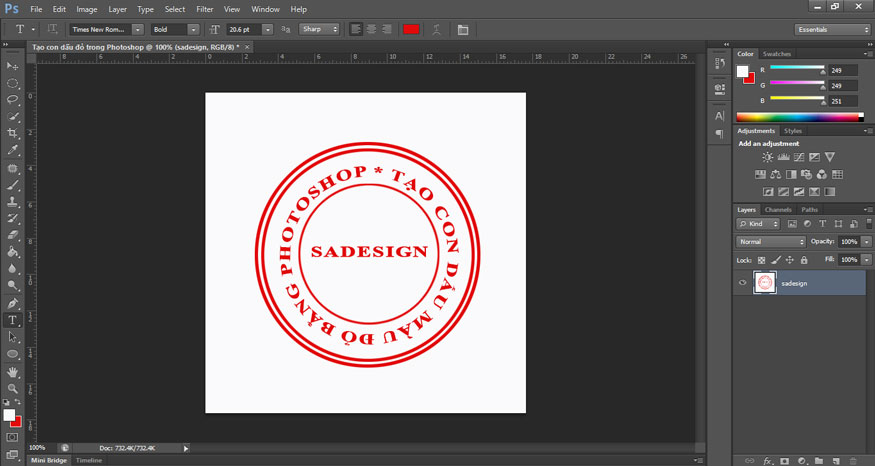
Task: Click the G value field
Action: click(x=843, y=86)
